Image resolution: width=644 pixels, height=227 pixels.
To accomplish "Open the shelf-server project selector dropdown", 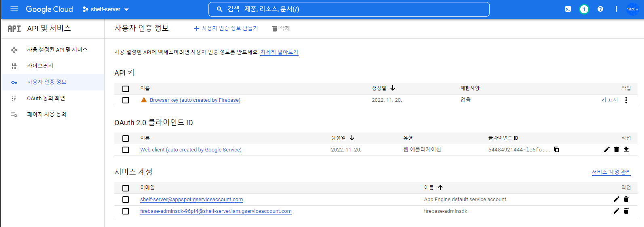I will [105, 9].
